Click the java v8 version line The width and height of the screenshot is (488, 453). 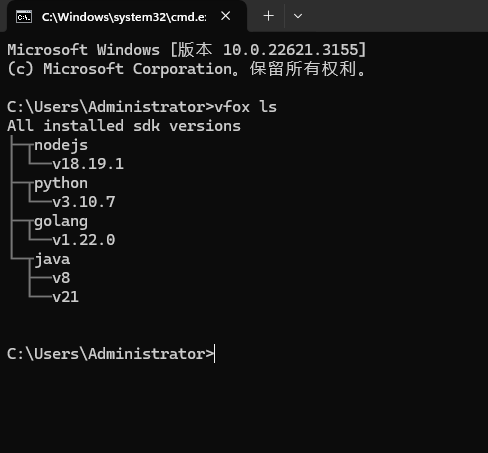point(61,278)
